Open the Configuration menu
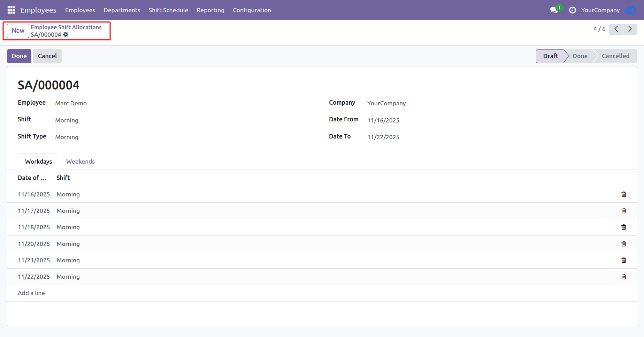Screen dimensions: 644x337 tap(252, 10)
